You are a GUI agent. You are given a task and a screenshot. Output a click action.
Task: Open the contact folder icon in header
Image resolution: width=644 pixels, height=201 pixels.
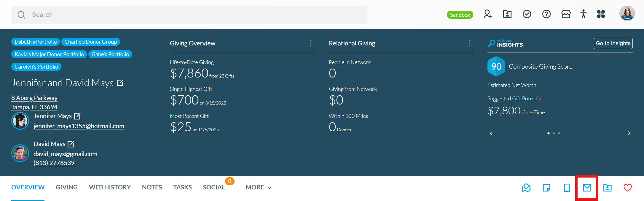(507, 14)
